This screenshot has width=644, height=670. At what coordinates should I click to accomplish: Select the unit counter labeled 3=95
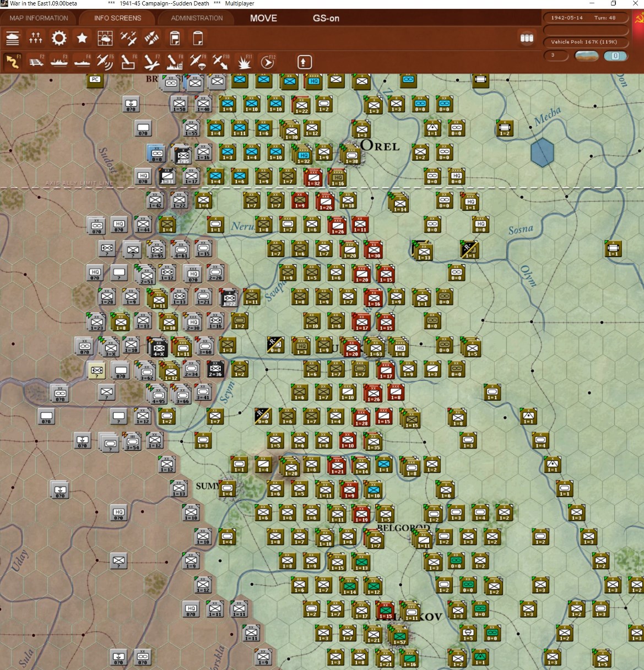pos(157,249)
